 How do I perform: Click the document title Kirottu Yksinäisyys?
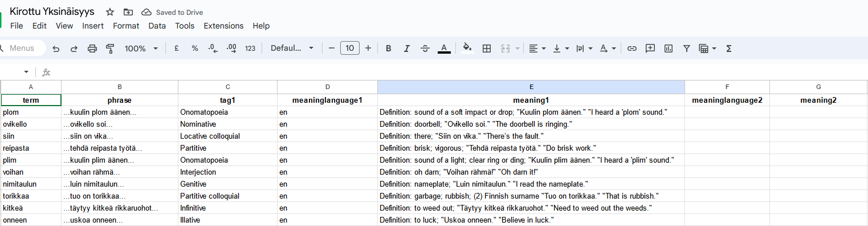click(52, 12)
